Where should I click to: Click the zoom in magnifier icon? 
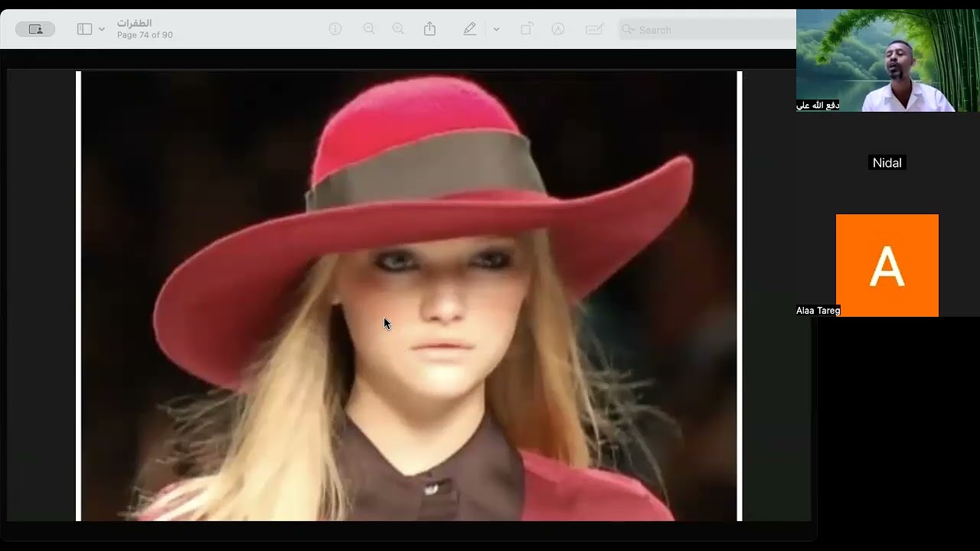pos(398,29)
